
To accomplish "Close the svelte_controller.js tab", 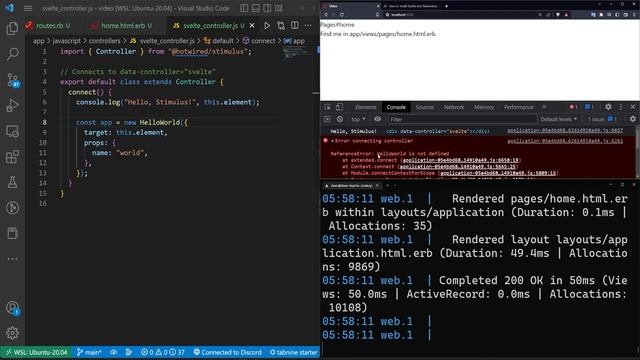I will coord(252,25).
